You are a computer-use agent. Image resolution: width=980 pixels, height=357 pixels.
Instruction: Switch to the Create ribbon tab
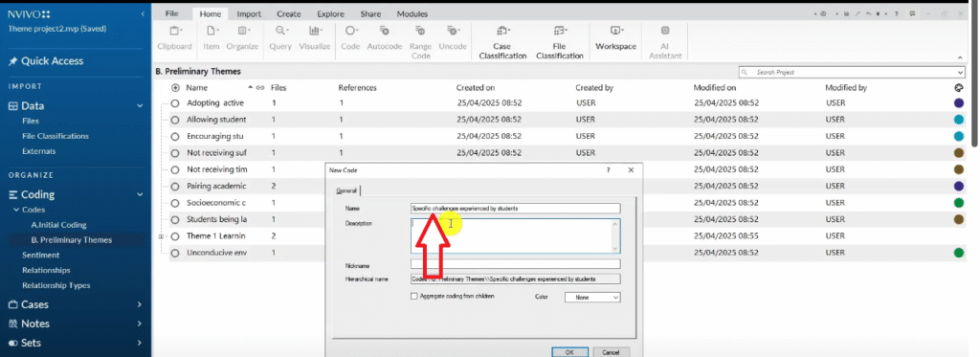coord(289,13)
